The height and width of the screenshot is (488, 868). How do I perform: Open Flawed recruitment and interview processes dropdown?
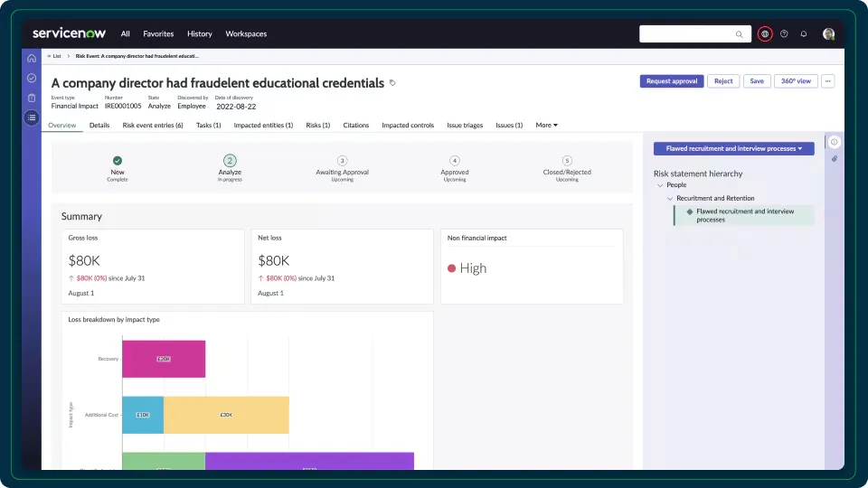pos(733,148)
